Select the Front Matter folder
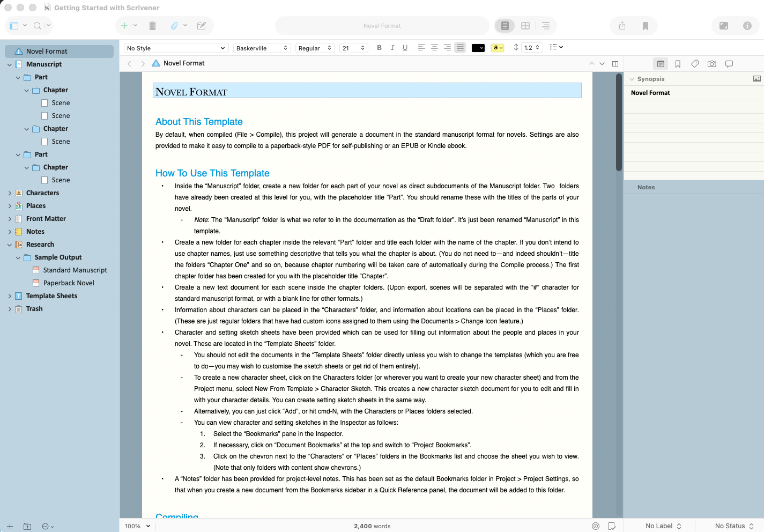Screen dimensions: 764x532 coord(46,219)
